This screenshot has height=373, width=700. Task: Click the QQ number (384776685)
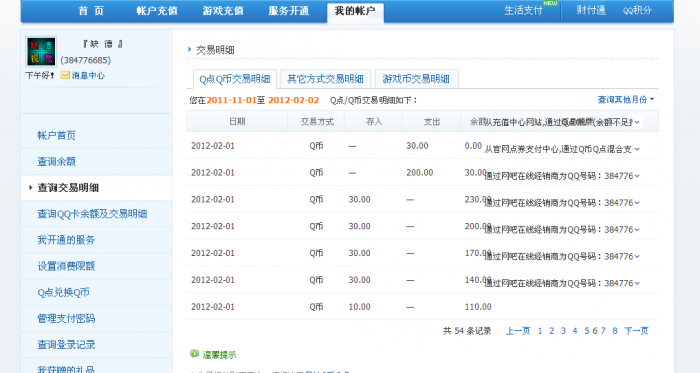(x=86, y=60)
